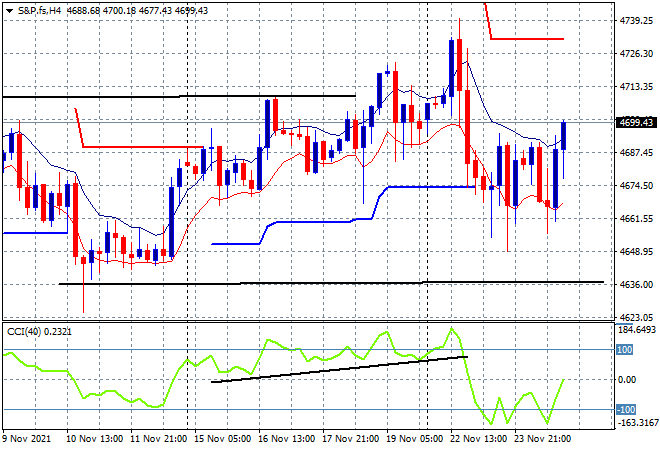The width and height of the screenshot is (660, 450).
Task: Click the OHLC values 4688.68 4700.18 4677.43 4699.43
Action: [x=138, y=11]
